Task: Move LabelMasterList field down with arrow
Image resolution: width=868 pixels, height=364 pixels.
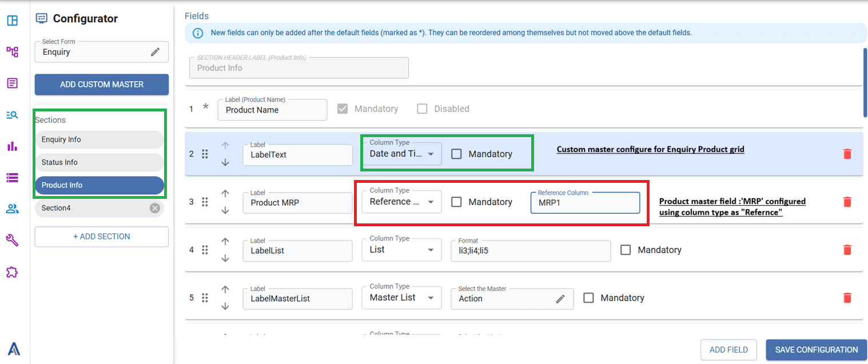Action: pos(225,306)
